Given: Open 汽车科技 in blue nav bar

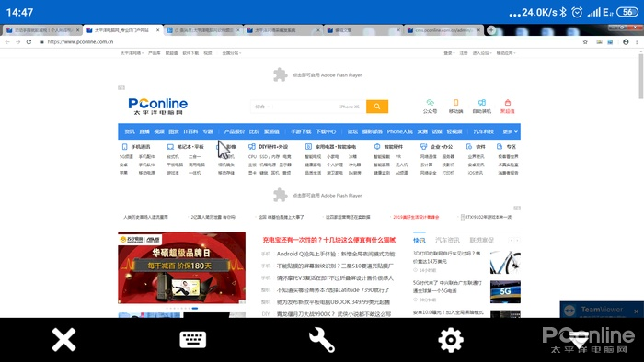Looking at the screenshot, I should [483, 131].
